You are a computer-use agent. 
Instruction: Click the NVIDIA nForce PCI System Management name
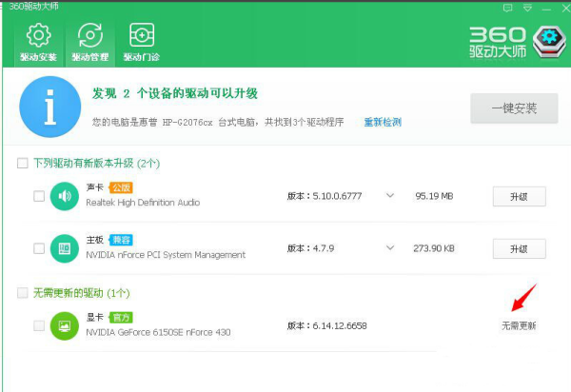[166, 255]
